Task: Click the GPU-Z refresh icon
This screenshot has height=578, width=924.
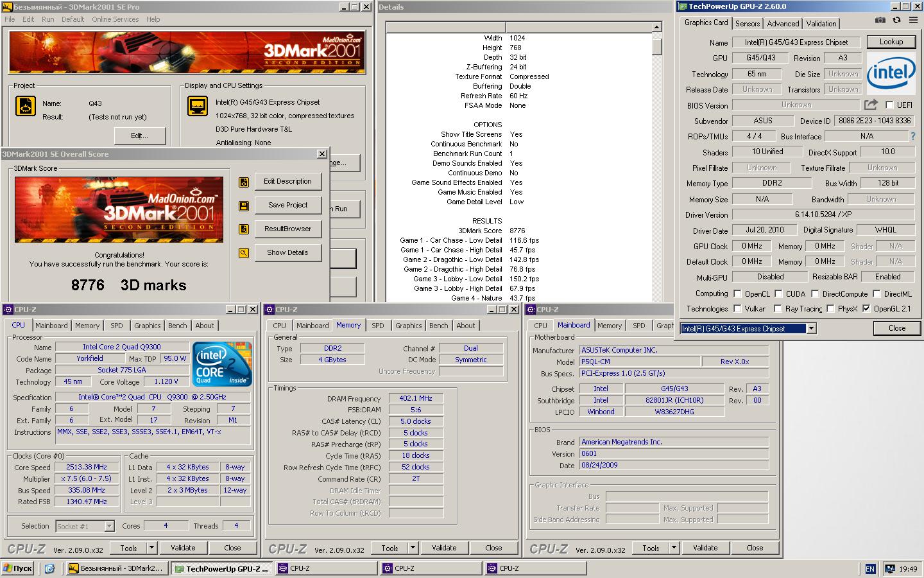Action: 896,21
